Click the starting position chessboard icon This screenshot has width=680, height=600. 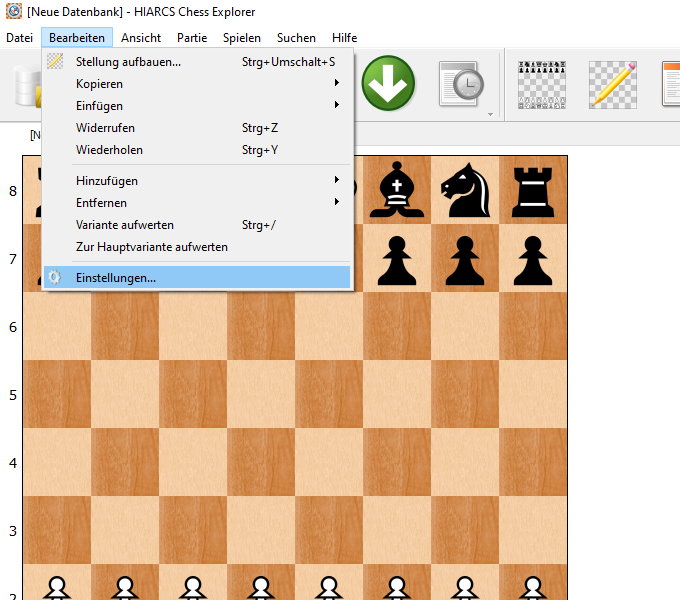[x=542, y=85]
